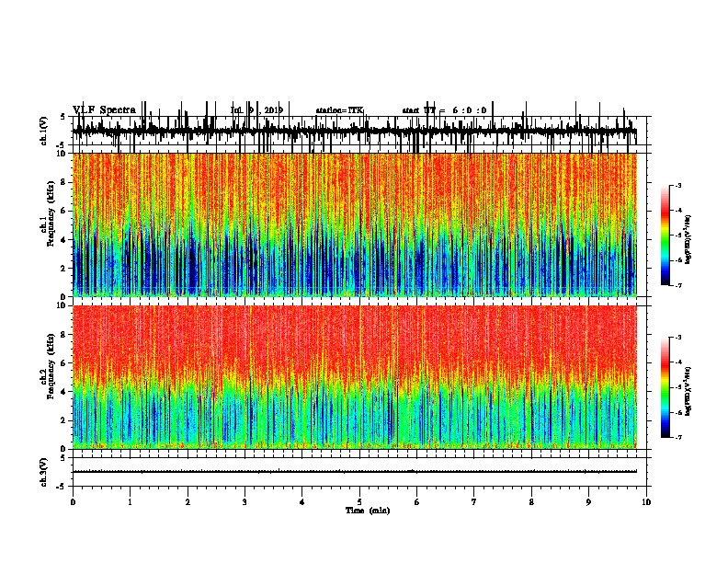
Task: Click the 0 tick on the time axis
Action: [x=73, y=502]
